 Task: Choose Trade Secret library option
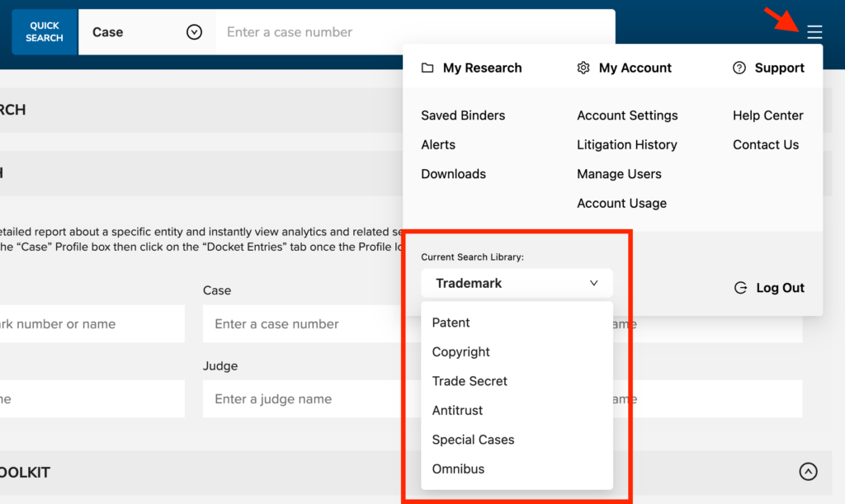coord(470,381)
